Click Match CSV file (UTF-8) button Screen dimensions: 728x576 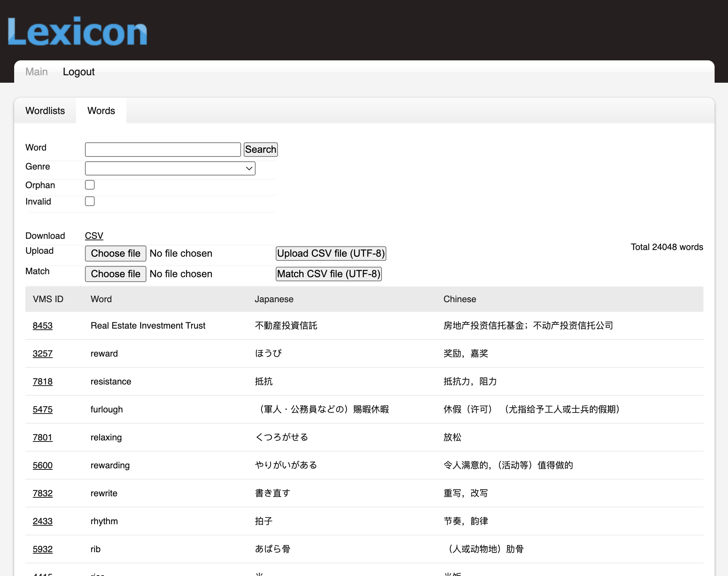pos(329,274)
